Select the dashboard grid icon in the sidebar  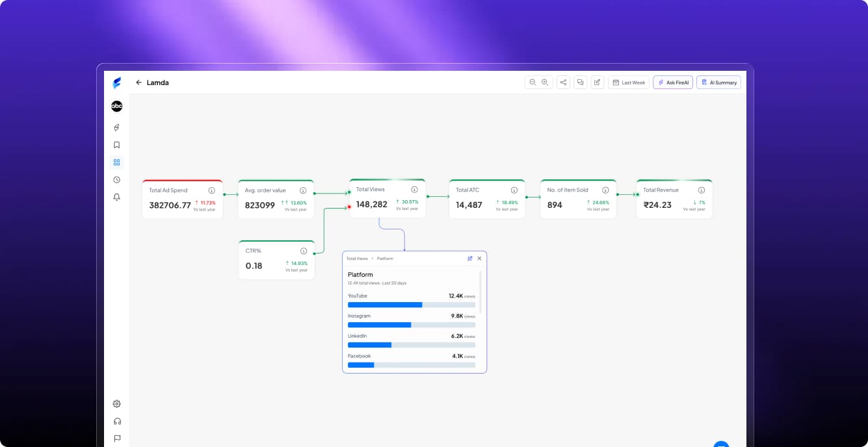(x=116, y=162)
